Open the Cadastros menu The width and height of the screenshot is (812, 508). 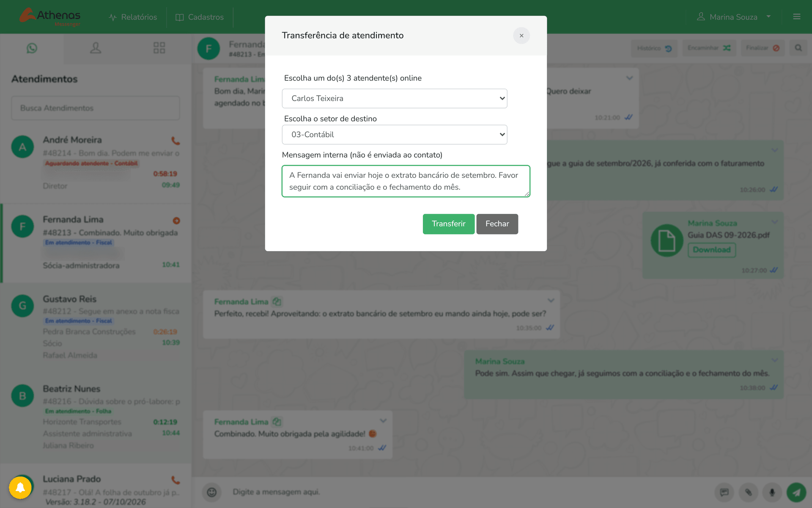200,17
